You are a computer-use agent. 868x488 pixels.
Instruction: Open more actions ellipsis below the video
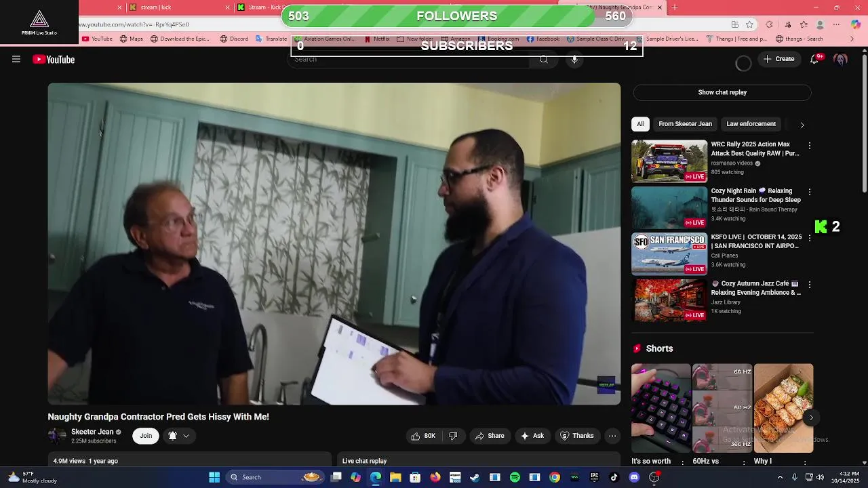(612, 436)
